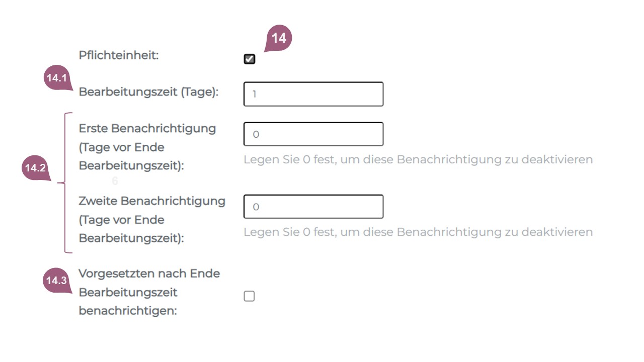644x362 pixels.
Task: Click the value 1 in the Bearbeitungszeit field
Action: pyautogui.click(x=255, y=94)
